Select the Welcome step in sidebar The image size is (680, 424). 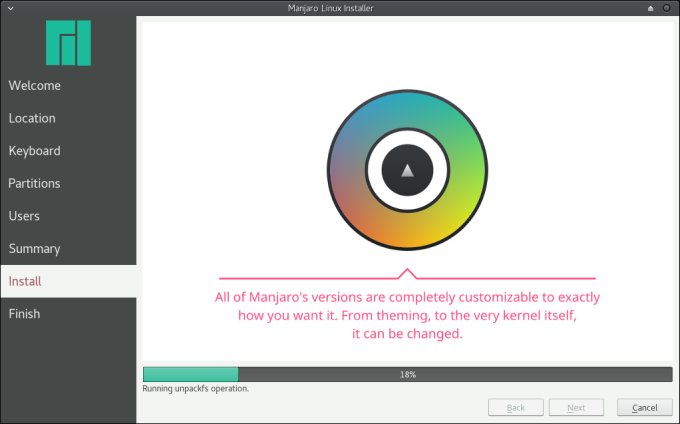(x=69, y=85)
